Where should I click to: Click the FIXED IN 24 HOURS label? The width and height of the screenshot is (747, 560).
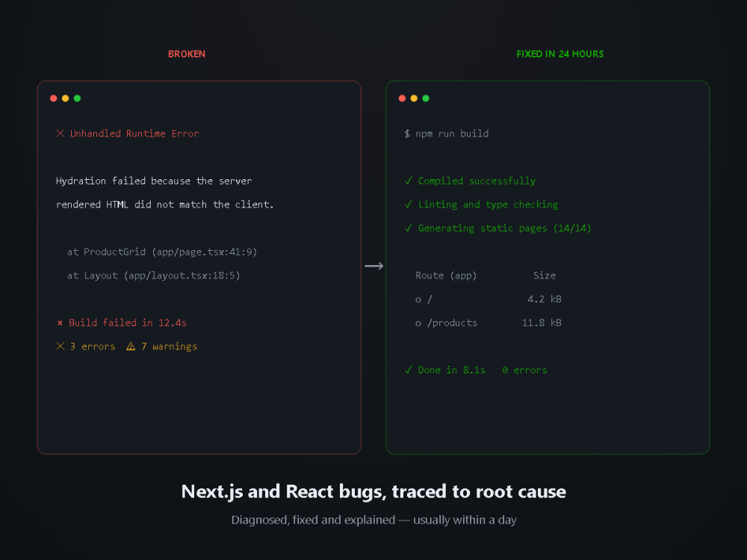pyautogui.click(x=560, y=54)
